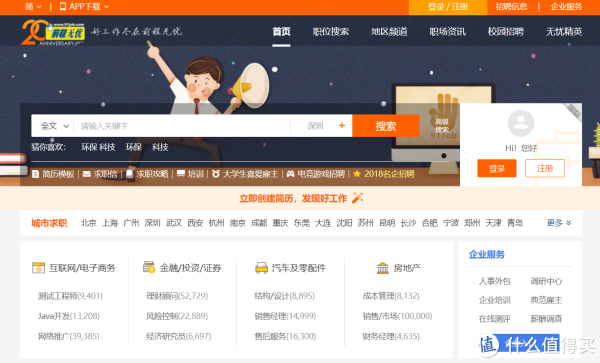
Task: Click the keyword search input field
Action: pos(182,126)
